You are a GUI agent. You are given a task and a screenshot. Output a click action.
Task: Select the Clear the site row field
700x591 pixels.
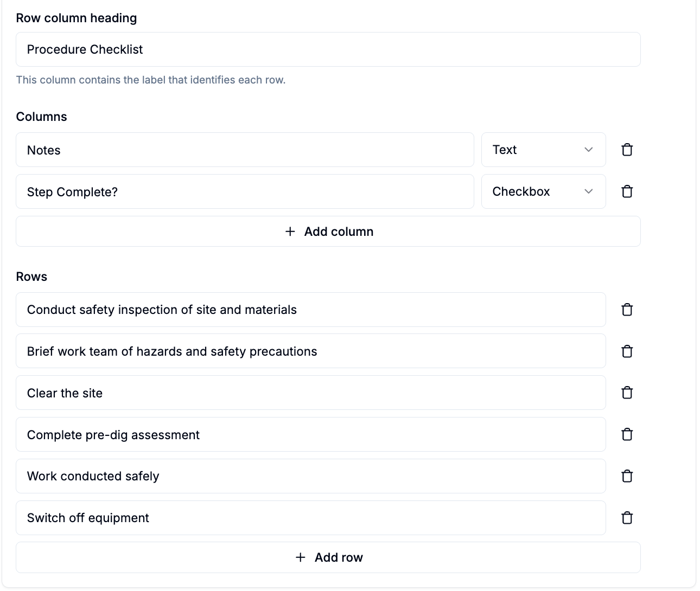[x=310, y=393]
